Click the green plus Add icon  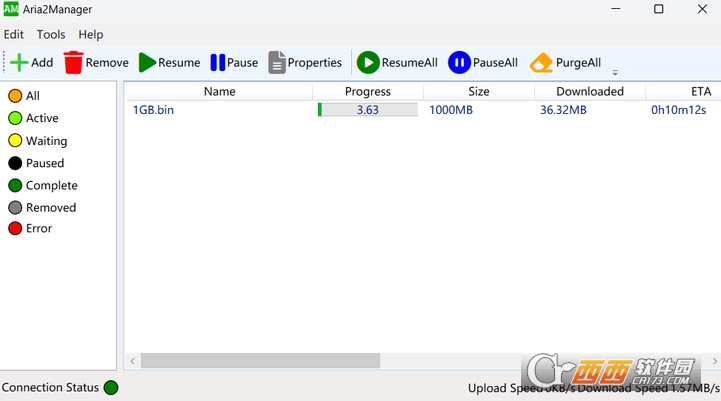19,63
